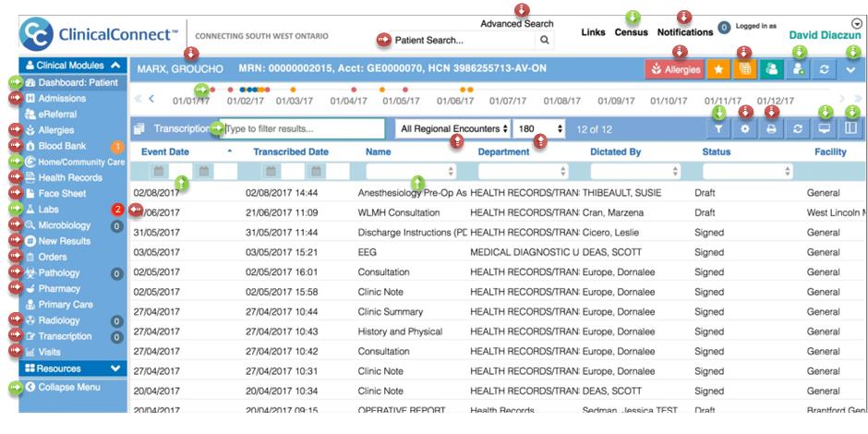Click the funnel filter icon
Viewport: 868px width, 434px height.
coord(718,129)
